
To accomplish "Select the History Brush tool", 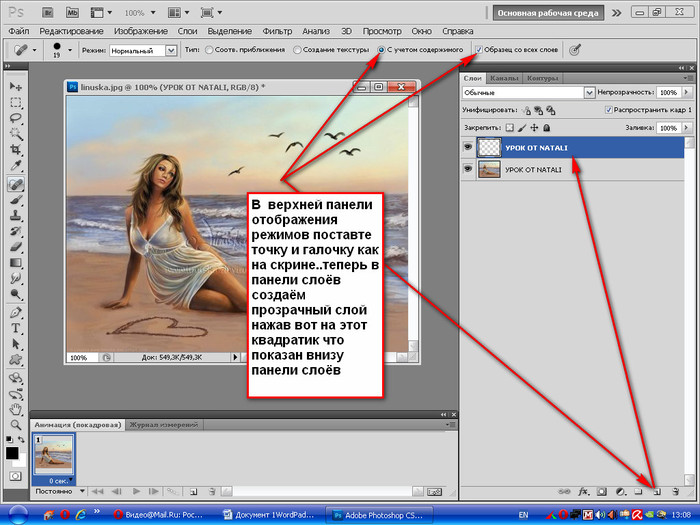I will [x=16, y=231].
